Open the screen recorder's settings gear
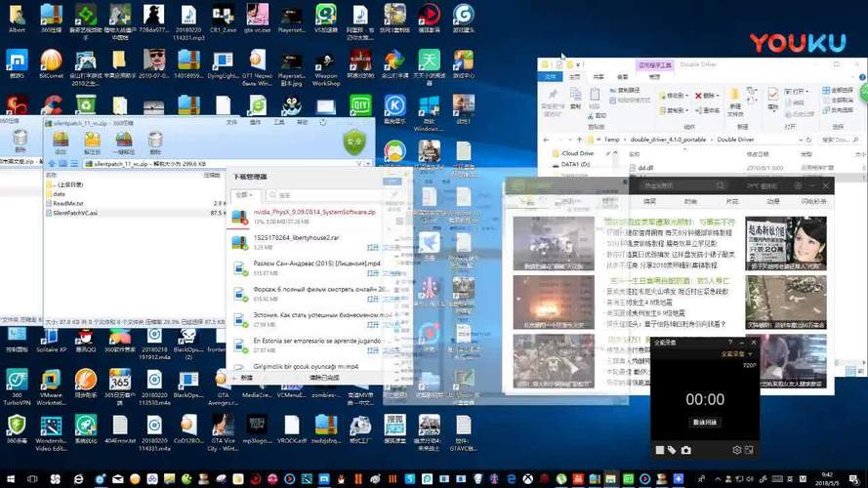This screenshot has height=488, width=868. pos(737,450)
